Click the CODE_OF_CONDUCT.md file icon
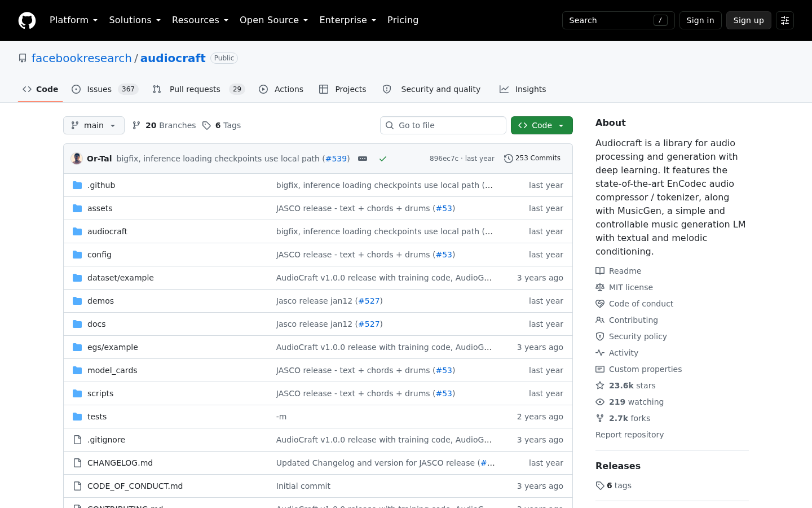Image resolution: width=812 pixels, height=508 pixels. coord(77,486)
